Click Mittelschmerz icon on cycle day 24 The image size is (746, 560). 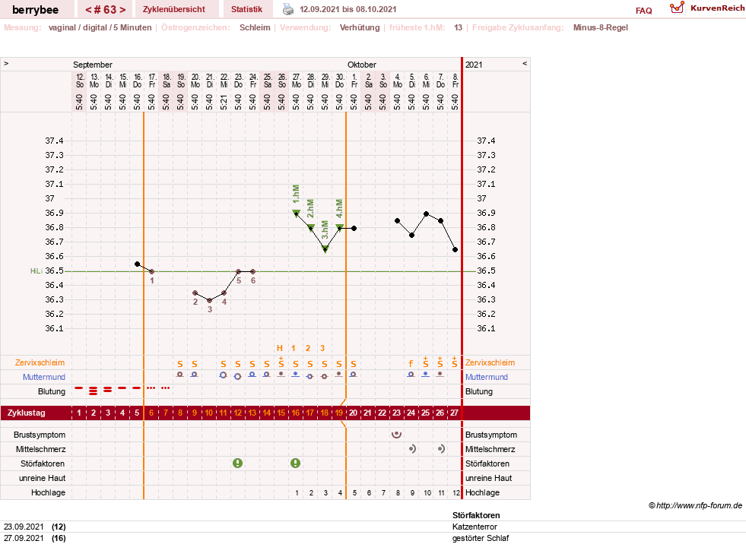click(x=412, y=449)
